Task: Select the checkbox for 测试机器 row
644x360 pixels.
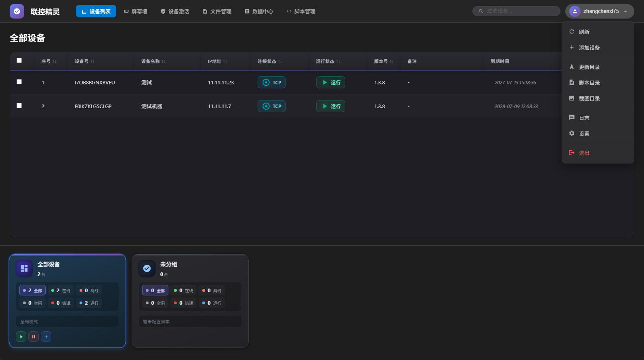Action: point(19,106)
